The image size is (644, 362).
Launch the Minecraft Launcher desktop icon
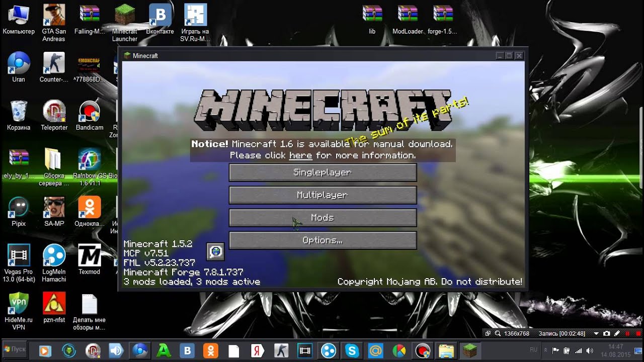[x=125, y=23]
